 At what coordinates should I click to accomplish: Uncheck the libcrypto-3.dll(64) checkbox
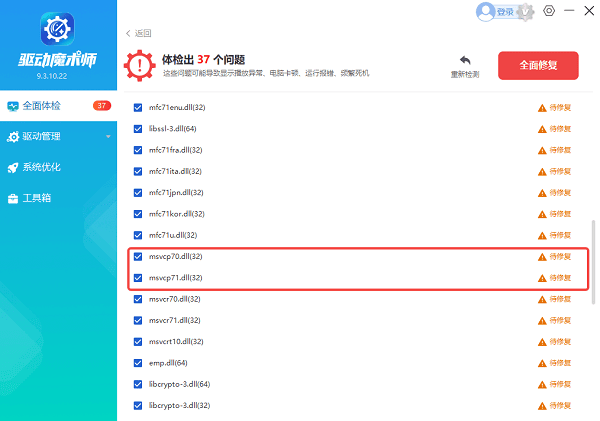click(x=138, y=384)
